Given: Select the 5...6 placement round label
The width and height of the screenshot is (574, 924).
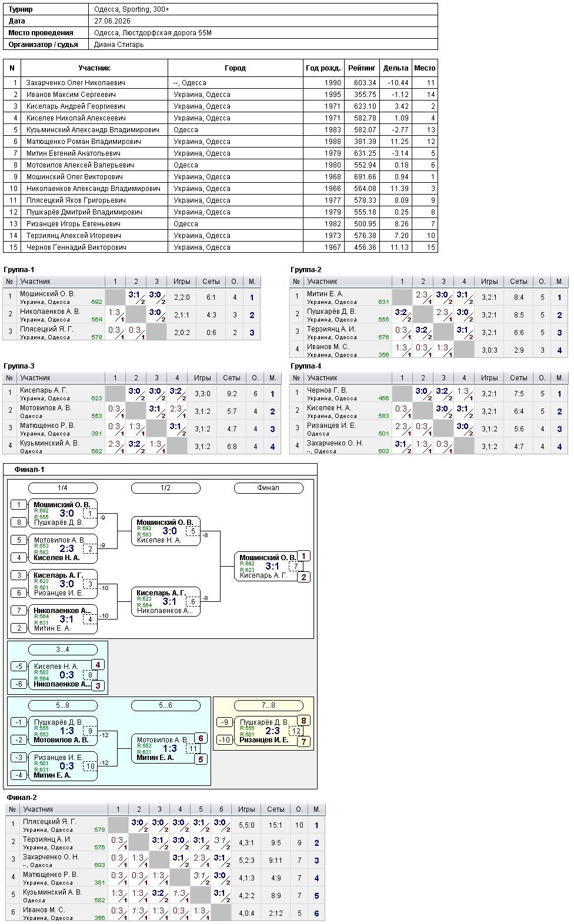Looking at the screenshot, I should click(165, 705).
